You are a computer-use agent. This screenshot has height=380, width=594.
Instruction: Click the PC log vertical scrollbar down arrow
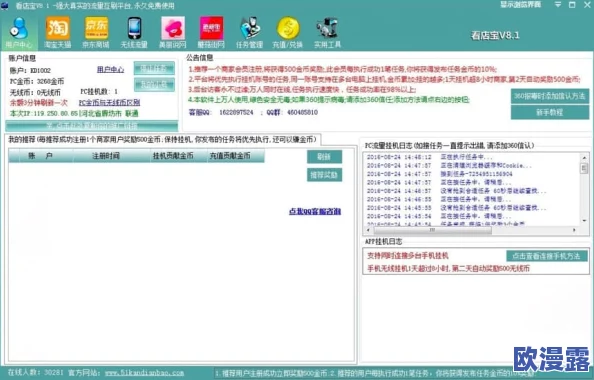[x=584, y=221]
